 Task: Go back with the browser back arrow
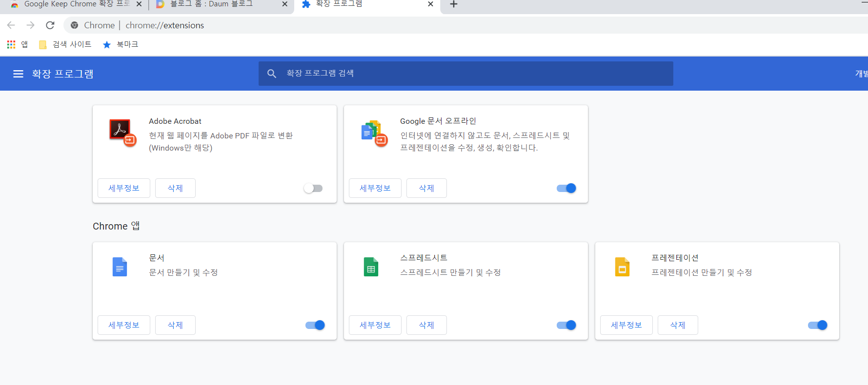pos(11,25)
